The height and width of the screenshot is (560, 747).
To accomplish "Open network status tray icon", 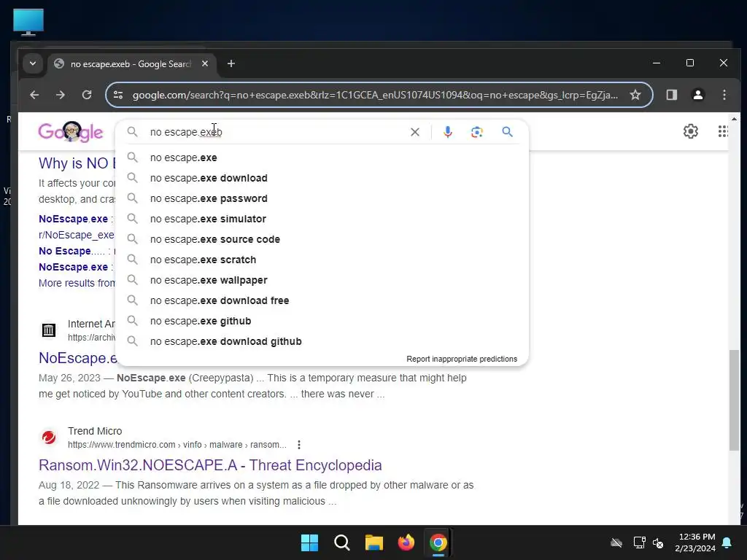I will point(639,542).
